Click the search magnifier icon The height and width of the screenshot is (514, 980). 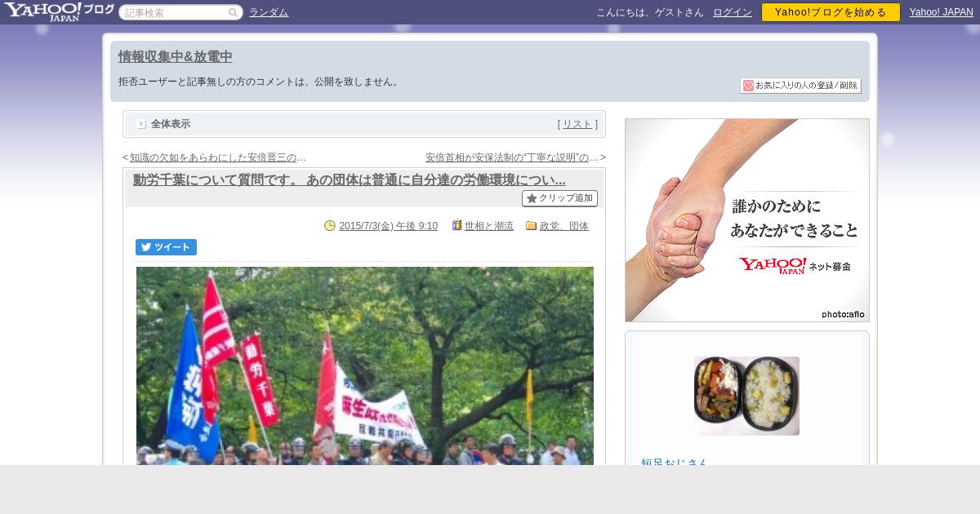tap(233, 12)
